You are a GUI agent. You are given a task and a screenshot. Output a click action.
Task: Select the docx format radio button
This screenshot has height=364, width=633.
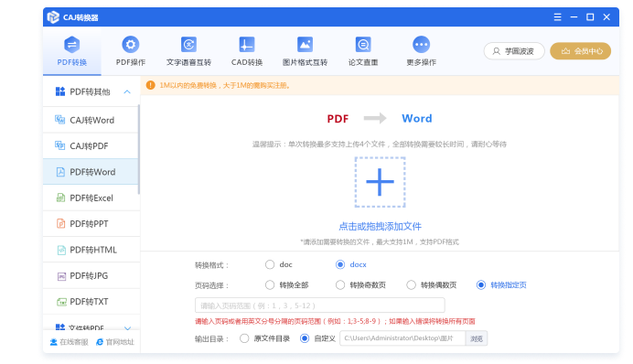coord(340,264)
